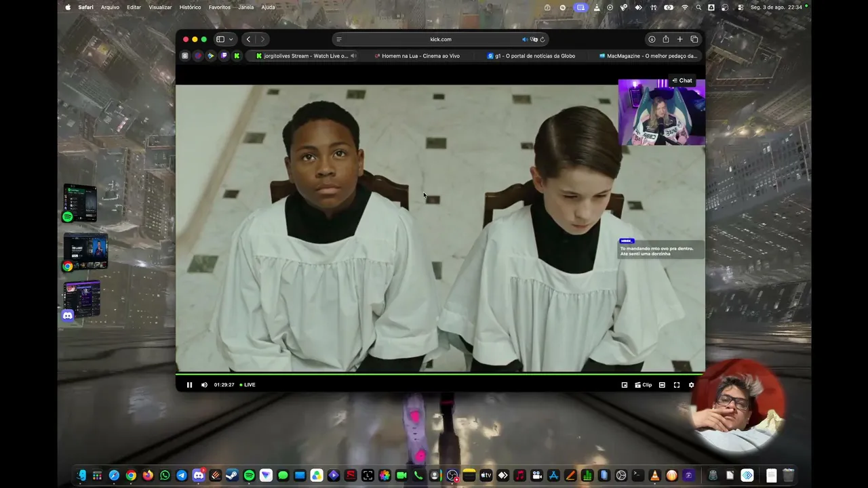This screenshot has height=488, width=868.
Task: Open the Safari share menu
Action: (666, 39)
